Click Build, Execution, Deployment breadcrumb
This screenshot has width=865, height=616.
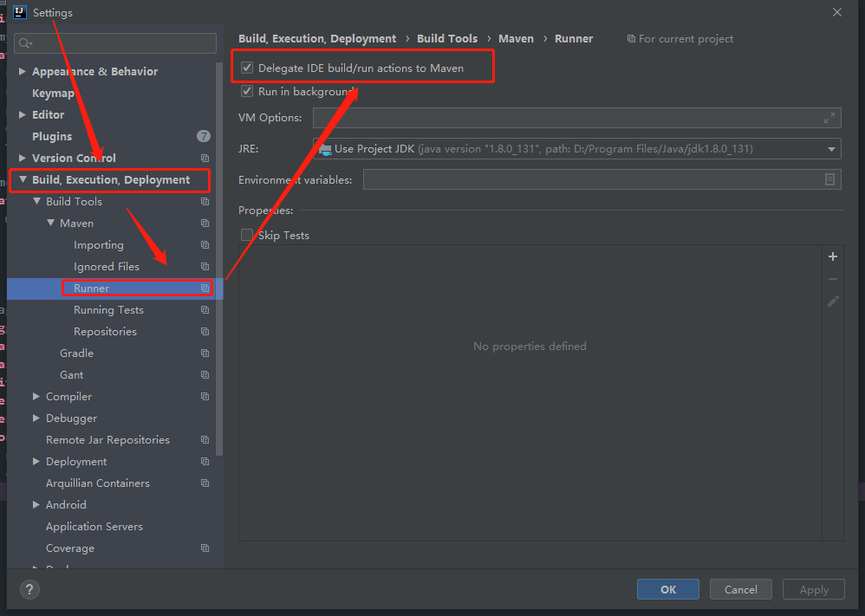click(x=317, y=39)
